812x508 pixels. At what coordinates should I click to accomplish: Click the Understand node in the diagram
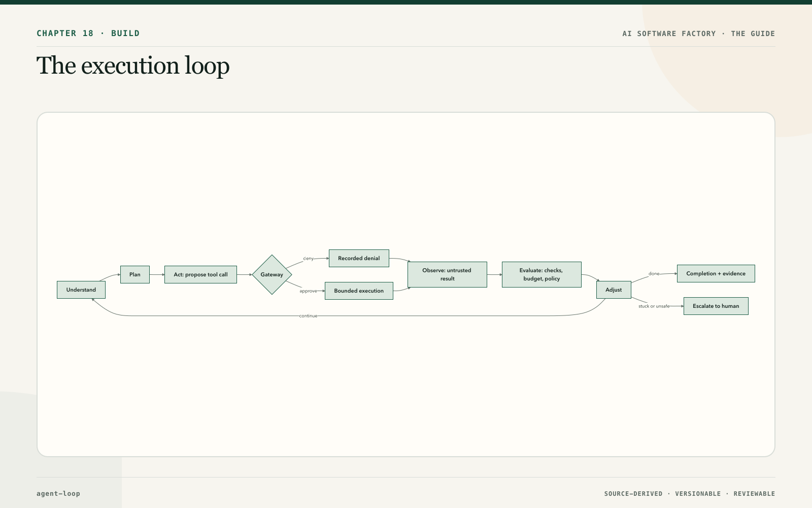[x=81, y=290]
